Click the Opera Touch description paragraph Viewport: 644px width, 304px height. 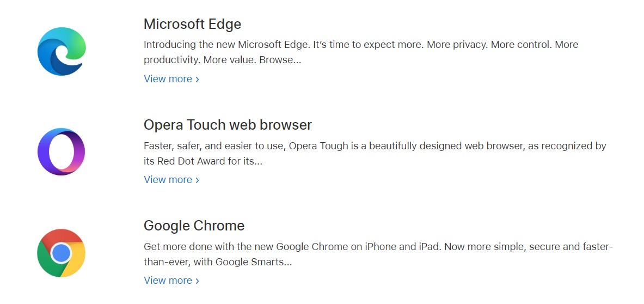pos(375,153)
